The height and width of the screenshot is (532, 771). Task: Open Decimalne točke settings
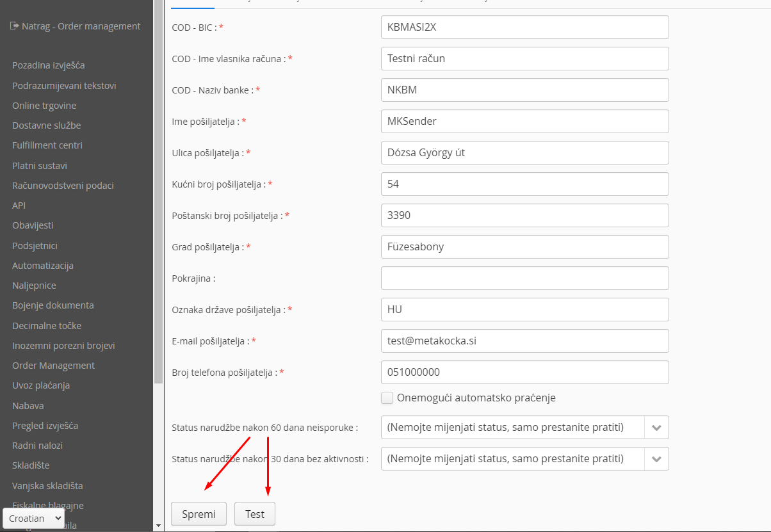[47, 326]
